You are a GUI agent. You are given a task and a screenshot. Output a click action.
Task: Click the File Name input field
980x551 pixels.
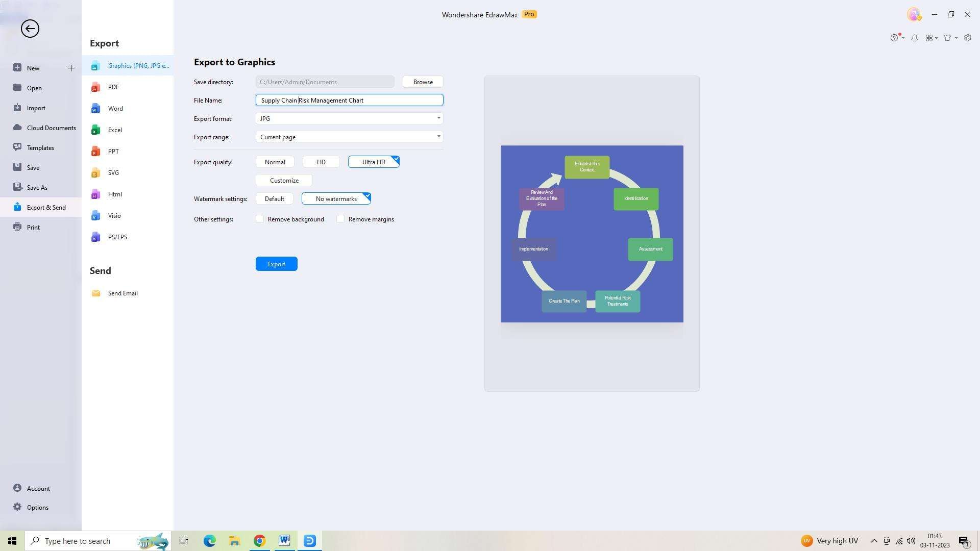tap(349, 100)
